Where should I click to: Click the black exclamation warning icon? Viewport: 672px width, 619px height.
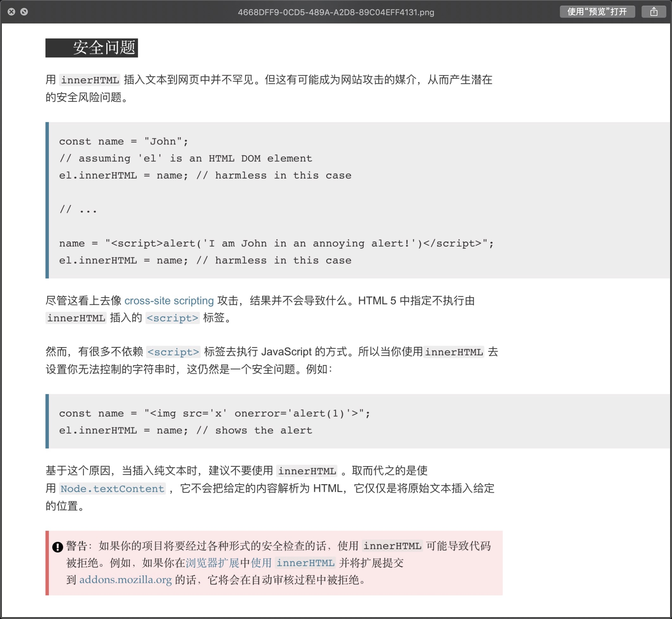coord(58,547)
